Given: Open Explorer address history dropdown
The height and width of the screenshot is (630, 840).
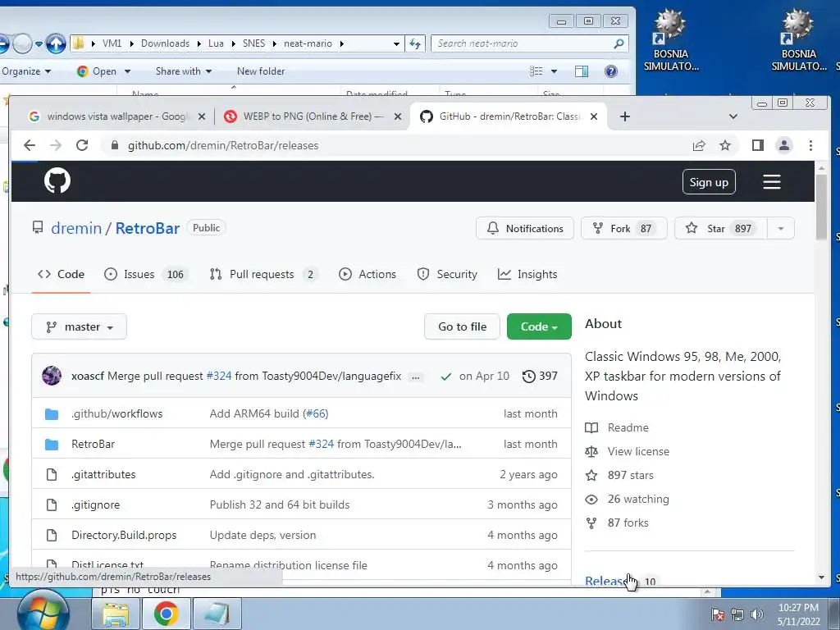Looking at the screenshot, I should click(396, 43).
